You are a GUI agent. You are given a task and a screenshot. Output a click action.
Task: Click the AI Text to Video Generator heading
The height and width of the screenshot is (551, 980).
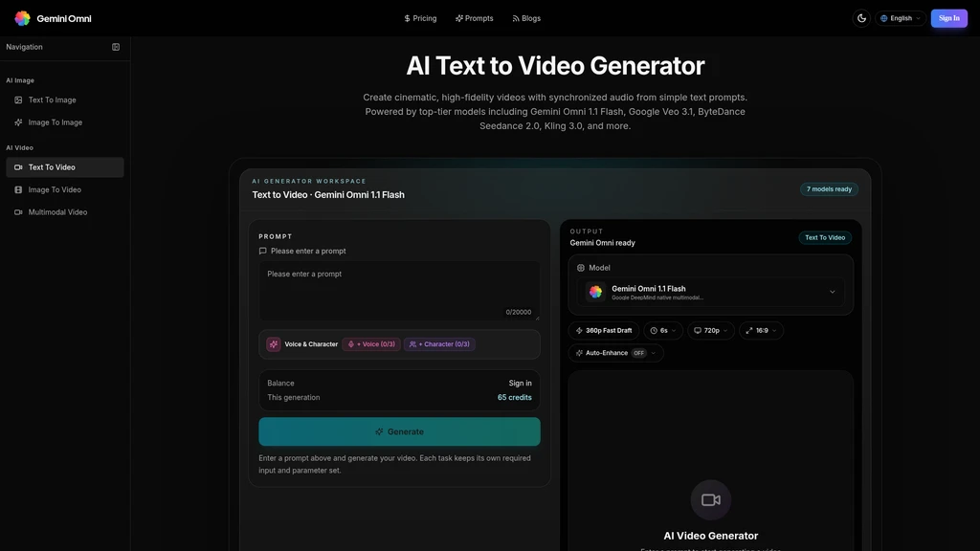[x=555, y=66]
